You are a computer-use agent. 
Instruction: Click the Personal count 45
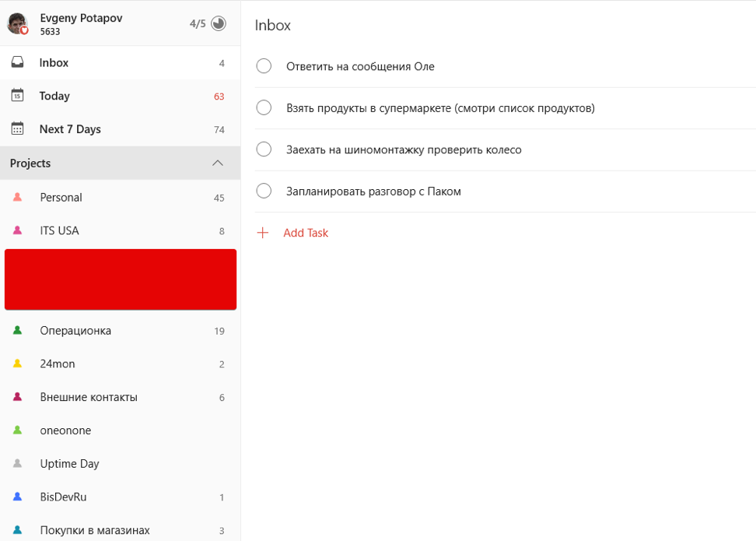pos(219,198)
